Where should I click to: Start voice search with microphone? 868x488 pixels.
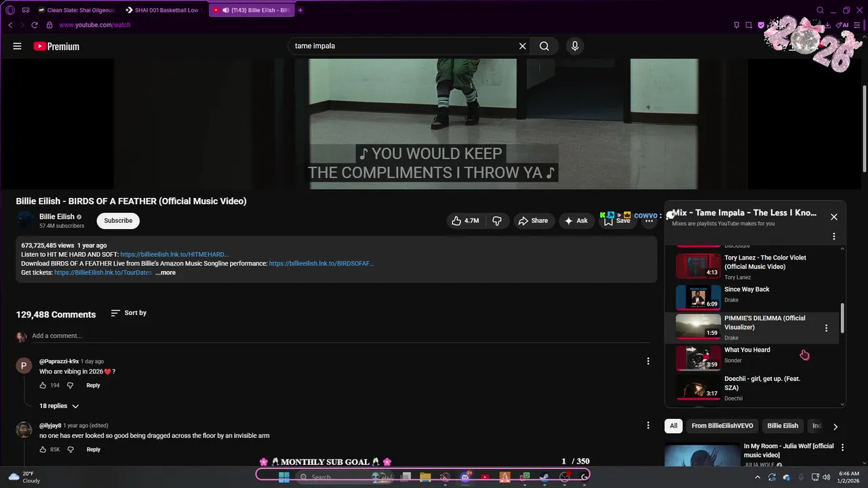click(575, 46)
